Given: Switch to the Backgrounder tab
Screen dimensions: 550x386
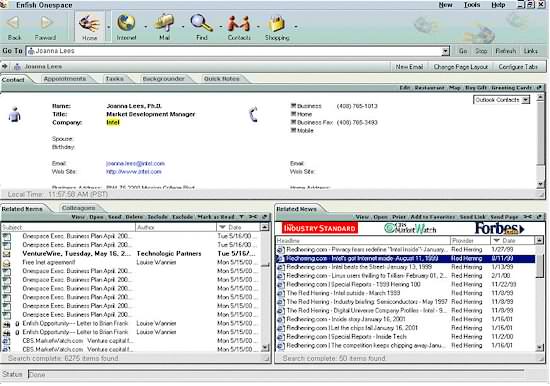Looking at the screenshot, I should coord(163,79).
